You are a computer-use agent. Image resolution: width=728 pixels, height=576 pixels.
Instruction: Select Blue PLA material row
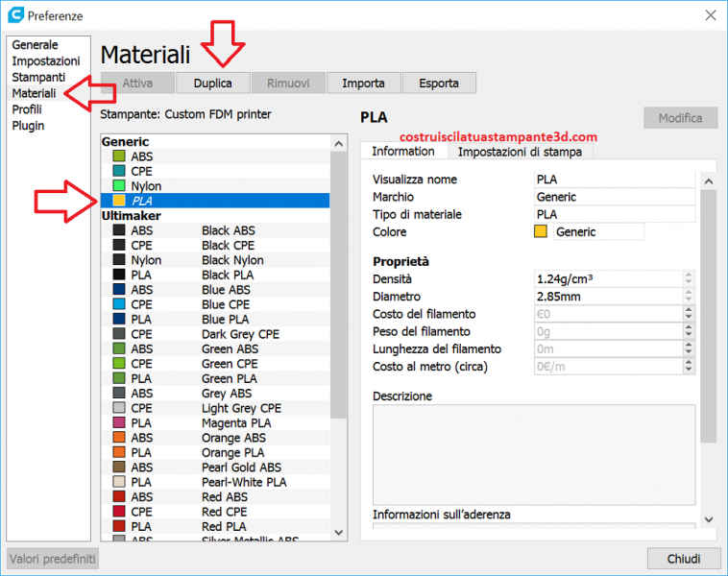(x=215, y=320)
